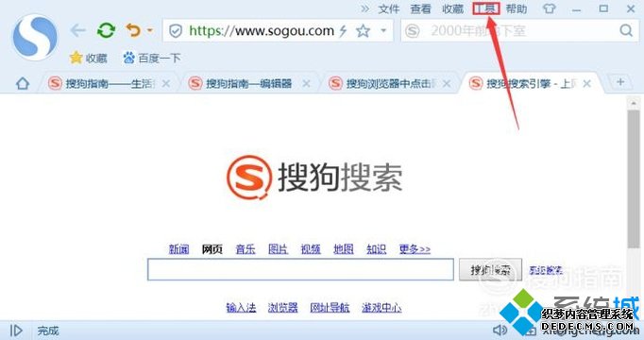Viewport: 644px width, 340px height.
Task: Bookmark page with the star icon
Action: tap(363, 31)
